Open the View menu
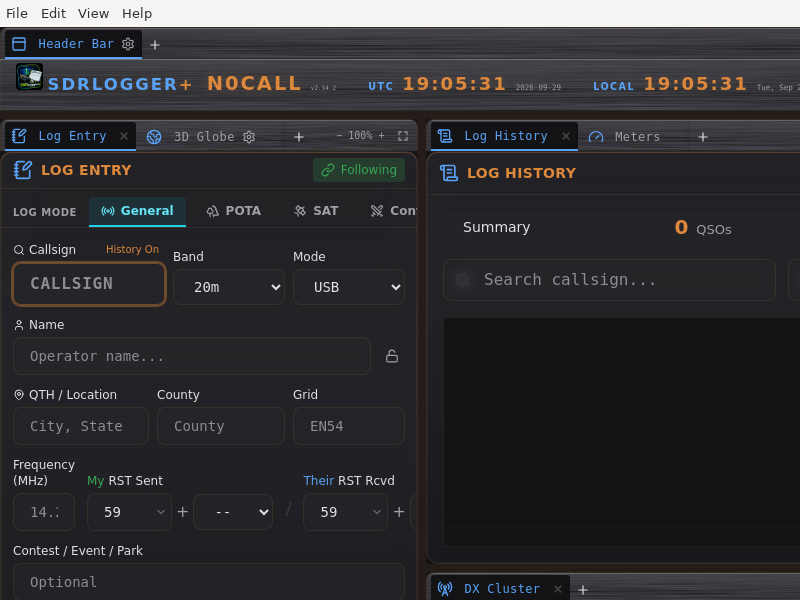Viewport: 800px width, 600px height. click(x=93, y=13)
